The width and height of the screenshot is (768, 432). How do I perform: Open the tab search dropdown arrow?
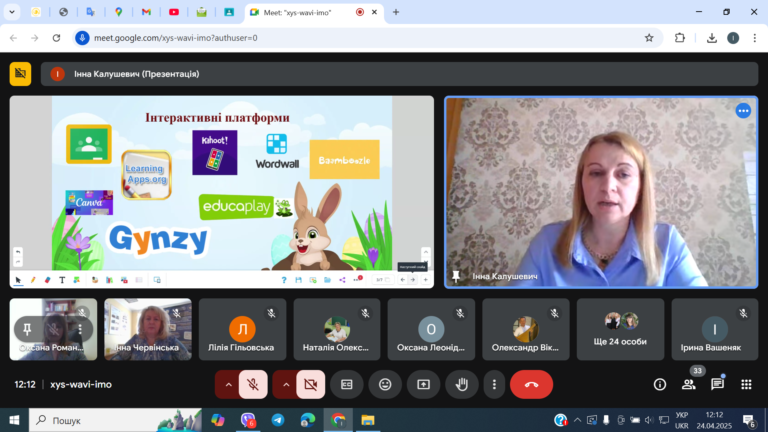(x=12, y=12)
